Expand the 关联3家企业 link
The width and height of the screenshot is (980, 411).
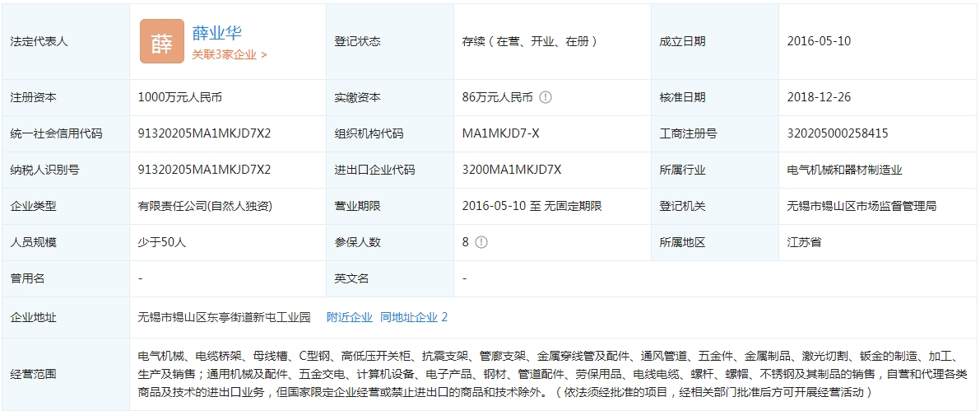[x=230, y=54]
